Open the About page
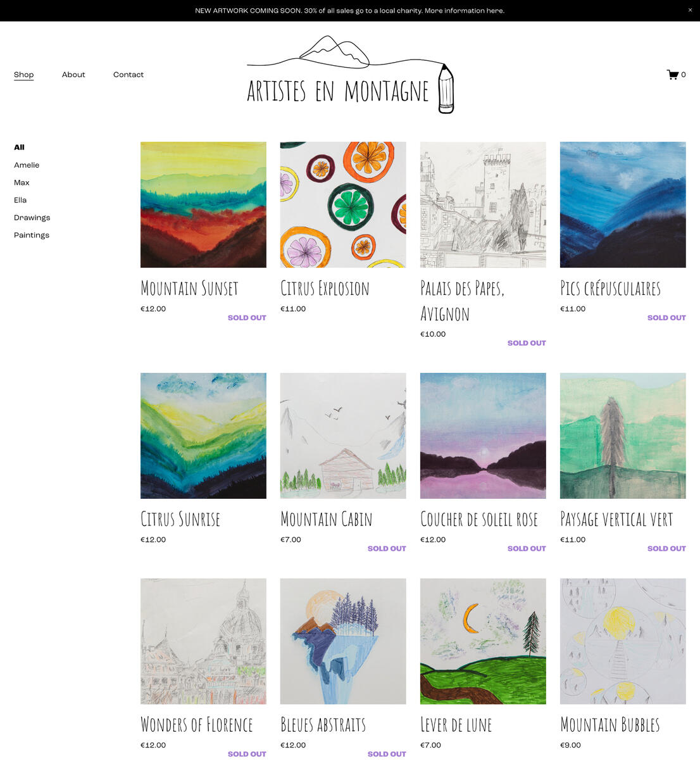 point(73,75)
